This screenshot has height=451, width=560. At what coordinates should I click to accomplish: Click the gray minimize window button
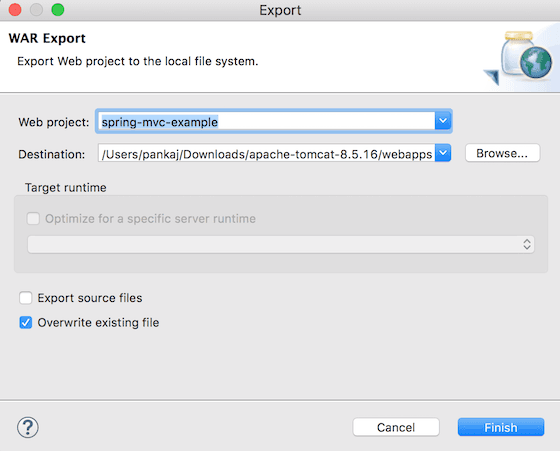click(36, 10)
